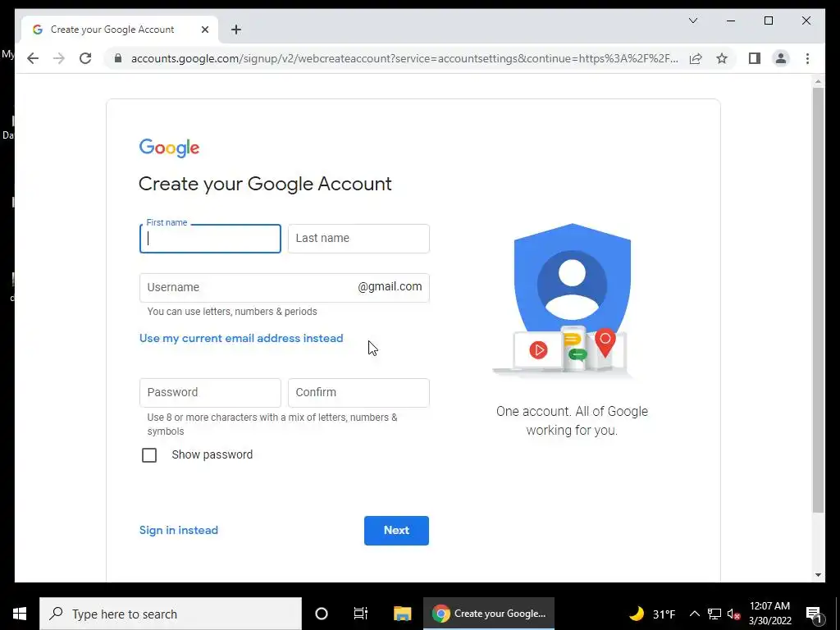The image size is (840, 630).
Task: Click the account shield illustration
Action: [572, 300]
